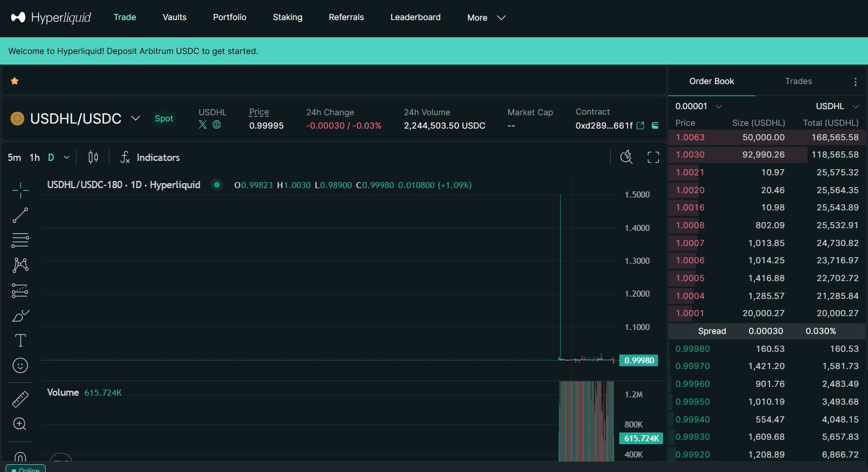Open the candlestick chart type selector
Viewport: 868px width, 472px height.
[93, 158]
